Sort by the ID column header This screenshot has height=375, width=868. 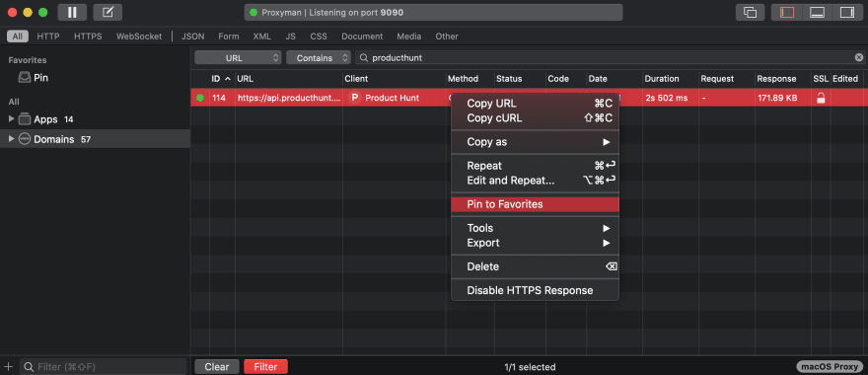point(222,79)
